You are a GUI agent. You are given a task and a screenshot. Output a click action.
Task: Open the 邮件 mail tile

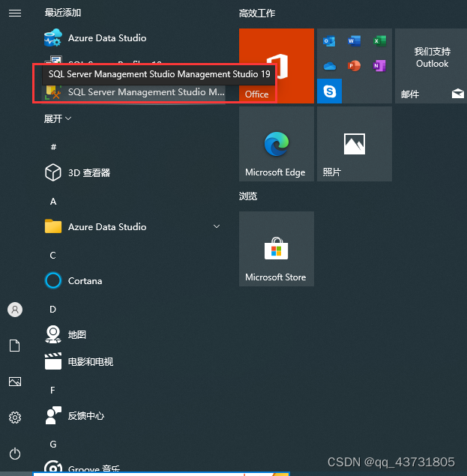point(431,66)
